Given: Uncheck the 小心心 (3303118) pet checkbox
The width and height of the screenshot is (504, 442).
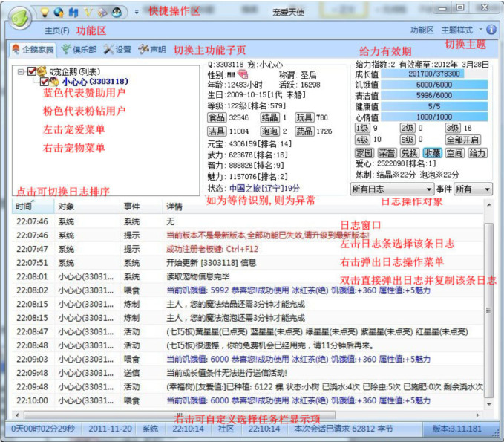Looking at the screenshot, I should (45, 82).
